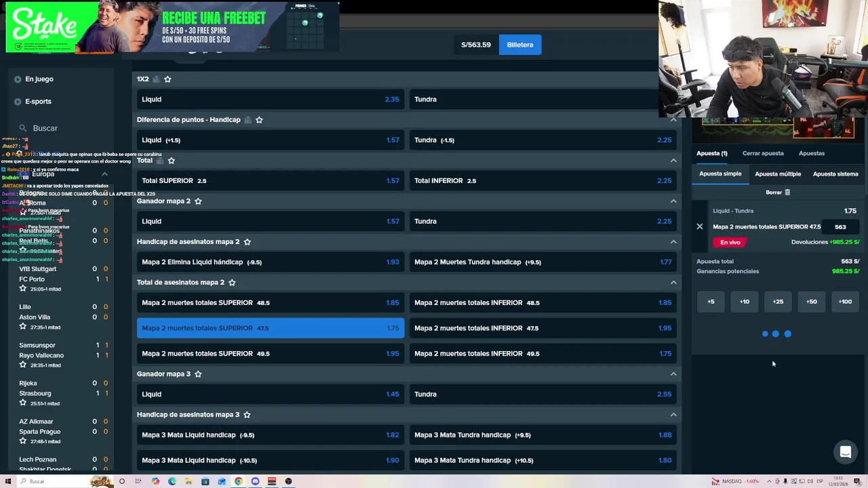868x488 pixels.
Task: Open the Billetera wallet button
Action: pos(520,45)
